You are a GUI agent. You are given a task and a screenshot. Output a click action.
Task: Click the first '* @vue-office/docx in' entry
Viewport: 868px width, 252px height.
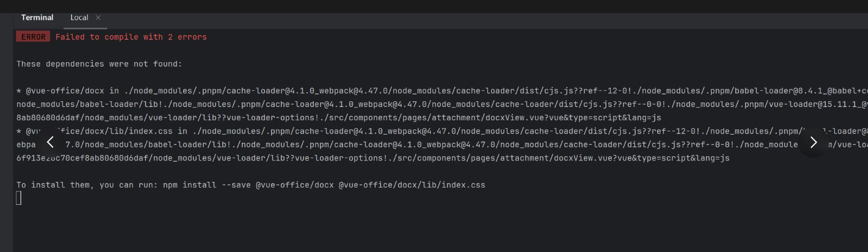click(68, 91)
